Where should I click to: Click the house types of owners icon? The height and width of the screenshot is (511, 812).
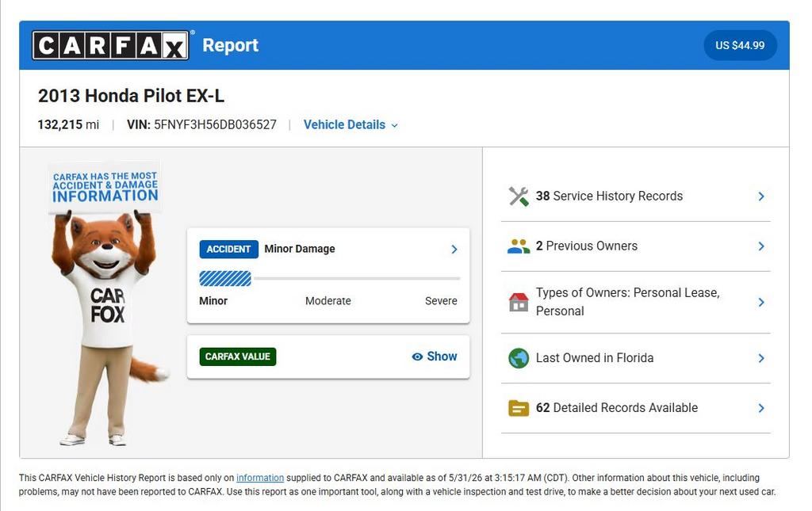point(519,302)
